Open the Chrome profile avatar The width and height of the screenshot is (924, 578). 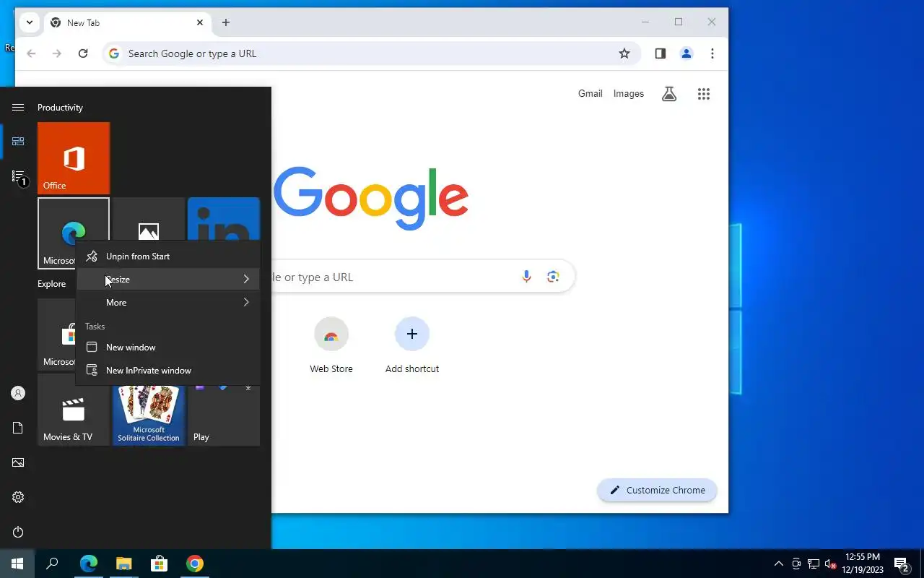(x=687, y=53)
